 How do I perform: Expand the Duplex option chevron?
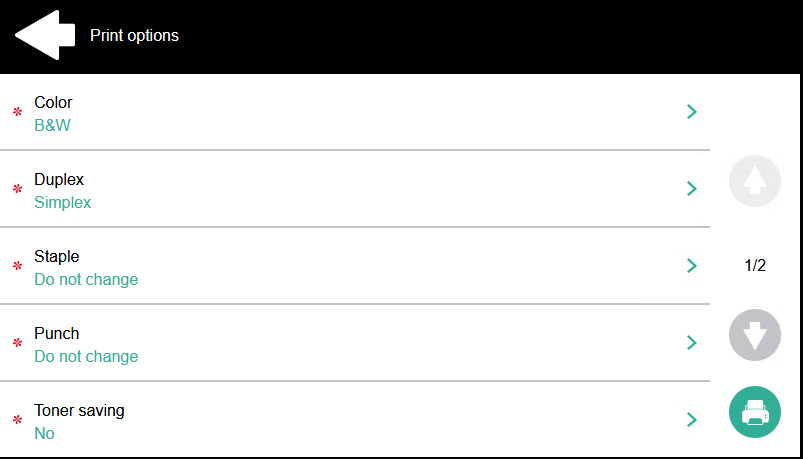coord(691,189)
